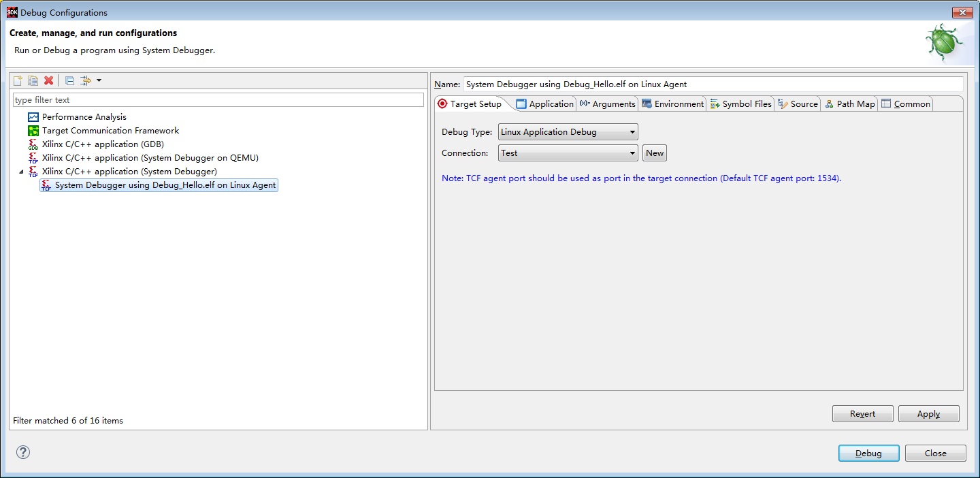Screen dimensions: 980x478
Task: Select Target Communication Framework entry
Action: click(110, 131)
